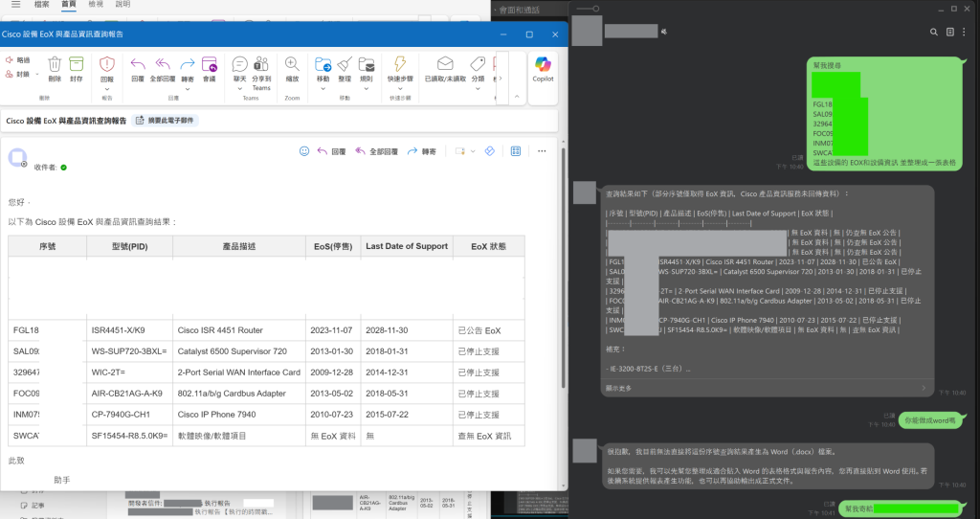This screenshot has width=980, height=519.
Task: Click the Categorize (分類) tag icon
Action: 478,64
